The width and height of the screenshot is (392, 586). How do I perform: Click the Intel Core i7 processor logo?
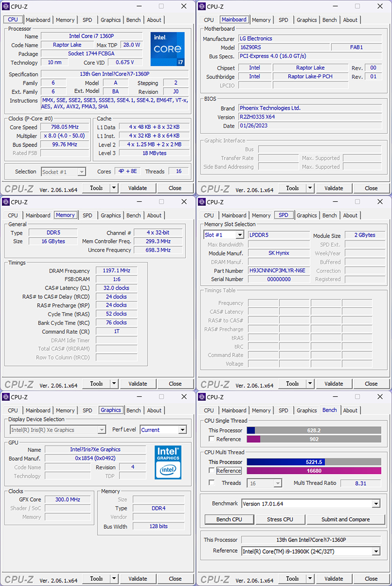tap(168, 49)
